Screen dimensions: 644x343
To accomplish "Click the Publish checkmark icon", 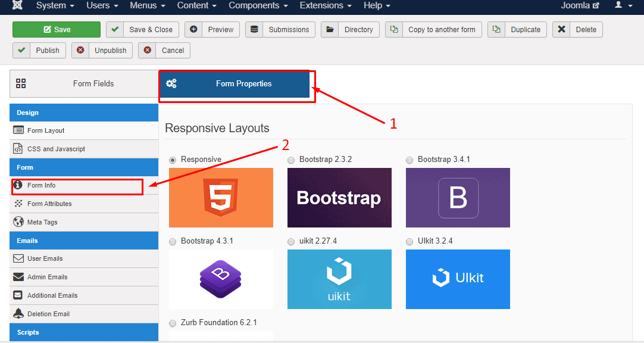I will click(x=21, y=50).
